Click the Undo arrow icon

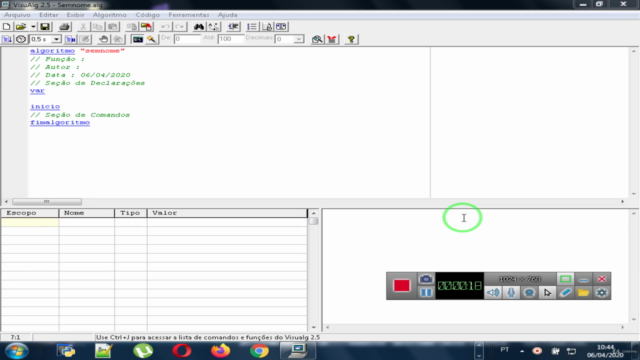165,27
